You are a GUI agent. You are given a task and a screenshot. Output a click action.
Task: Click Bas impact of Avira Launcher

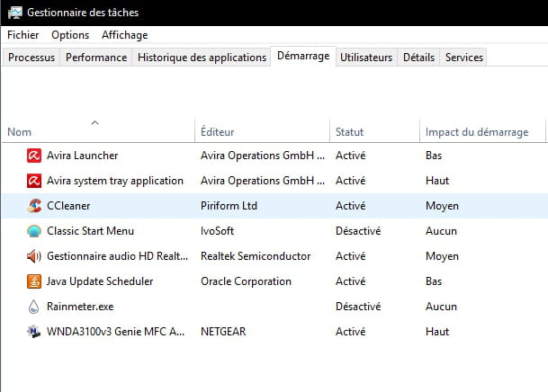[434, 156]
